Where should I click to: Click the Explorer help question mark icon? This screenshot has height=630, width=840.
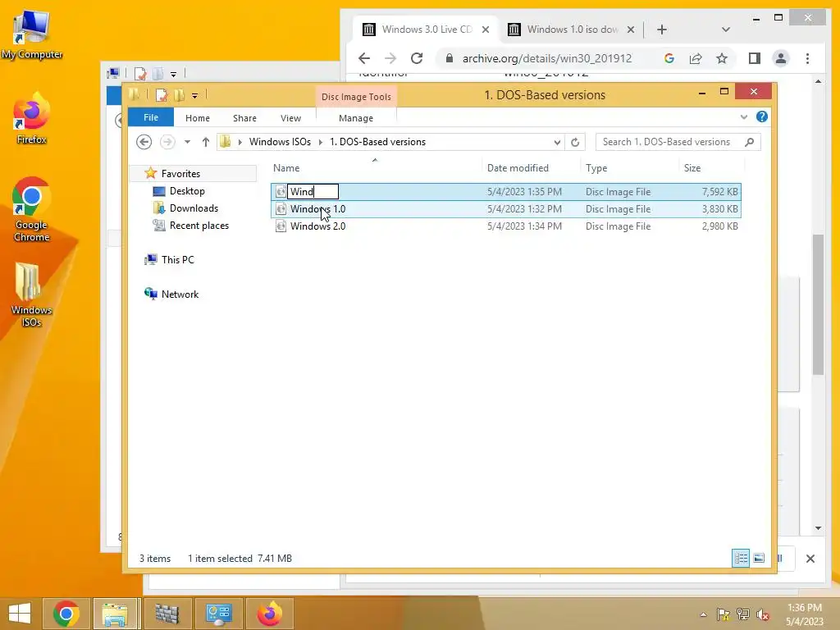[x=762, y=116]
